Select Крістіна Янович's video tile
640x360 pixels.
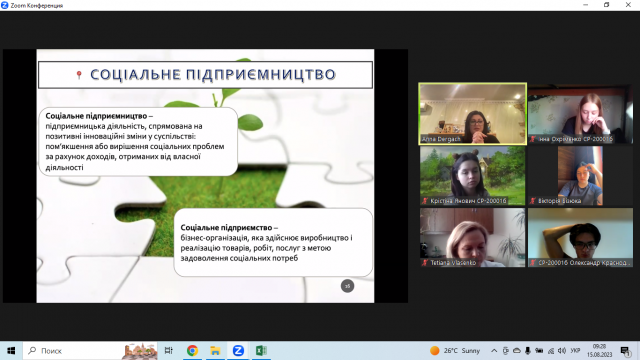click(473, 176)
